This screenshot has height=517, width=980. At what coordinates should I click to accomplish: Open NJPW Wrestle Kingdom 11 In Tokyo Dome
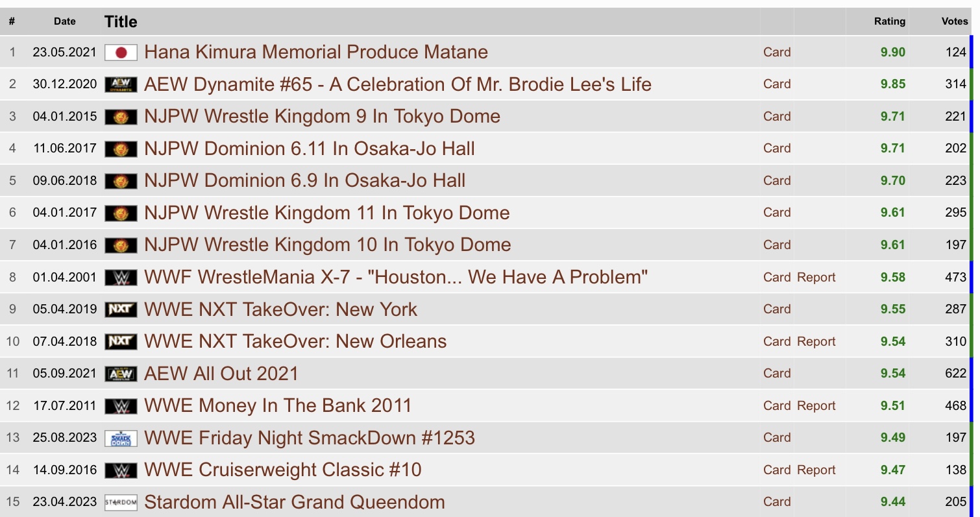point(327,213)
